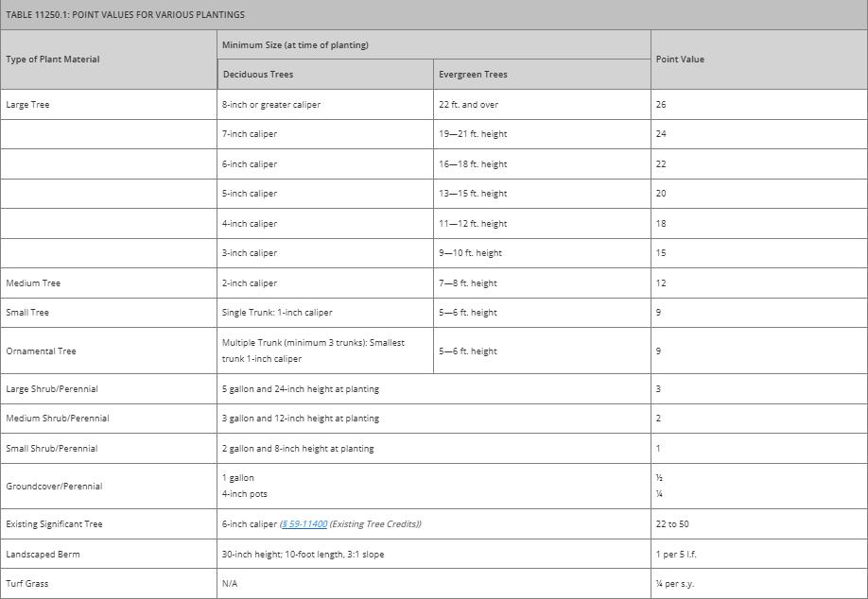Click the 'Type of Plant Material' header
The height and width of the screenshot is (599, 868).
53,60
